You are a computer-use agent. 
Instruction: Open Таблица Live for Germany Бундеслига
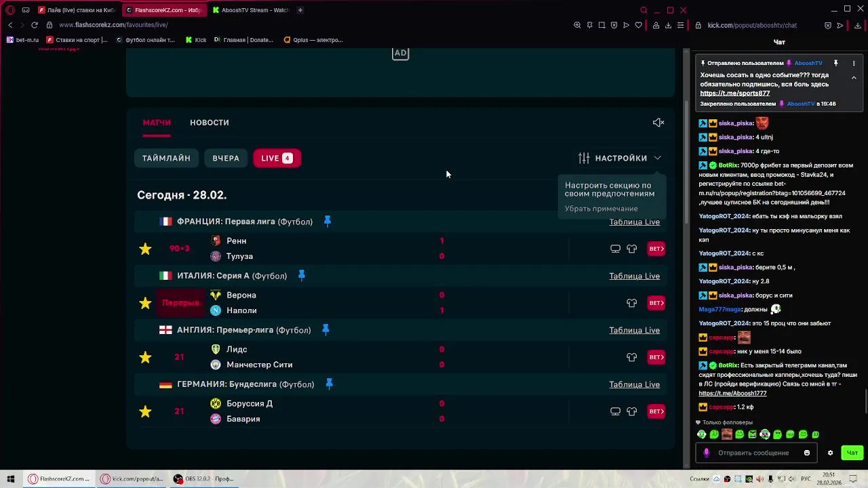tap(634, 384)
